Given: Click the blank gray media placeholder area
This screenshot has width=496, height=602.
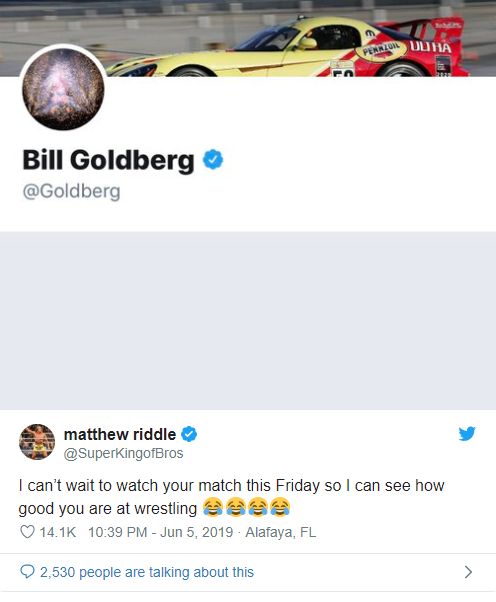Looking at the screenshot, I should point(248,320).
